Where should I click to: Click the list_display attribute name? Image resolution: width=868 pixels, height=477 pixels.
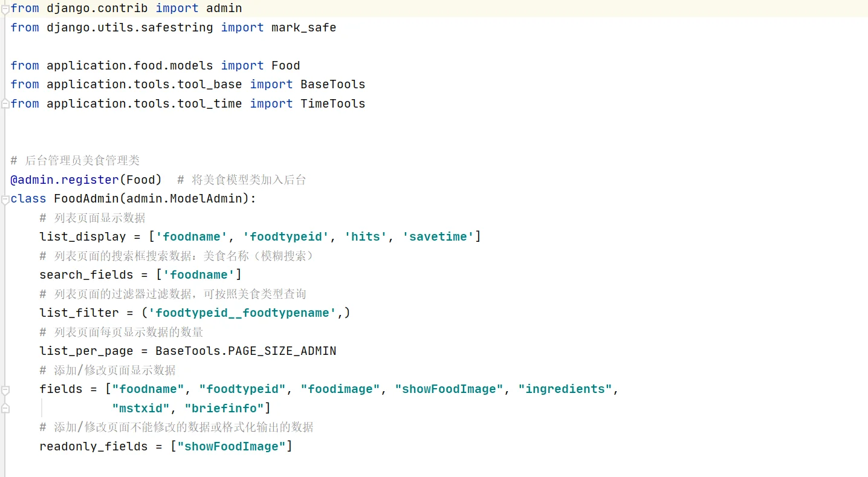tap(83, 236)
